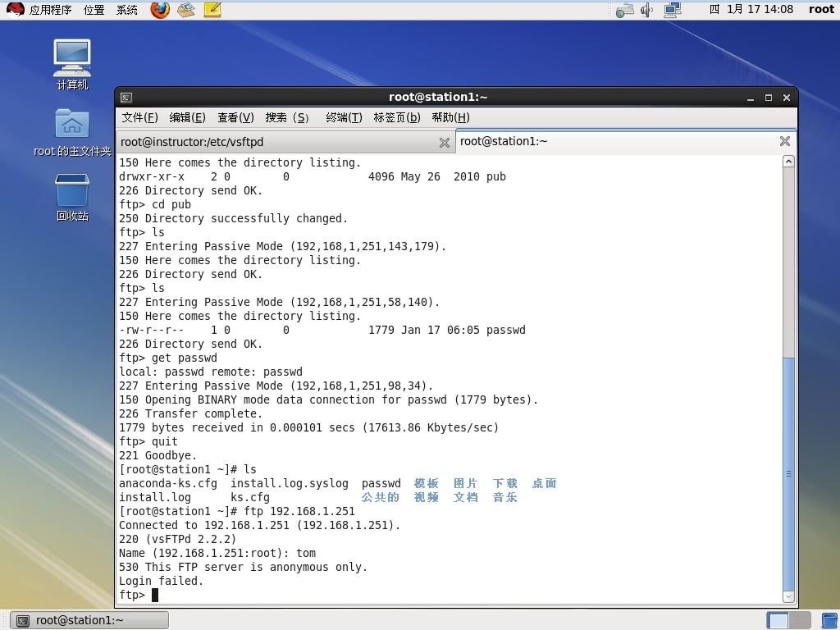Viewport: 840px width, 630px height.
Task: Open the 帮助(H) menu
Action: [x=450, y=117]
